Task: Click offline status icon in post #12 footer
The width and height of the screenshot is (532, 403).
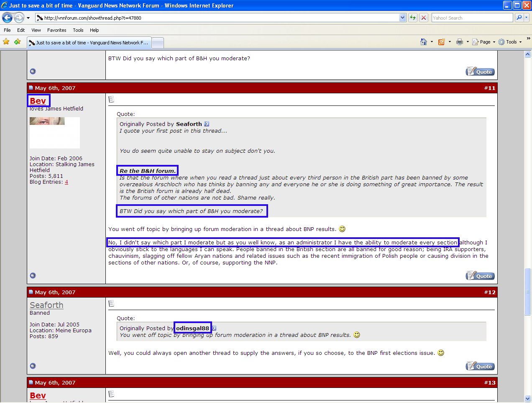Action: [x=33, y=366]
